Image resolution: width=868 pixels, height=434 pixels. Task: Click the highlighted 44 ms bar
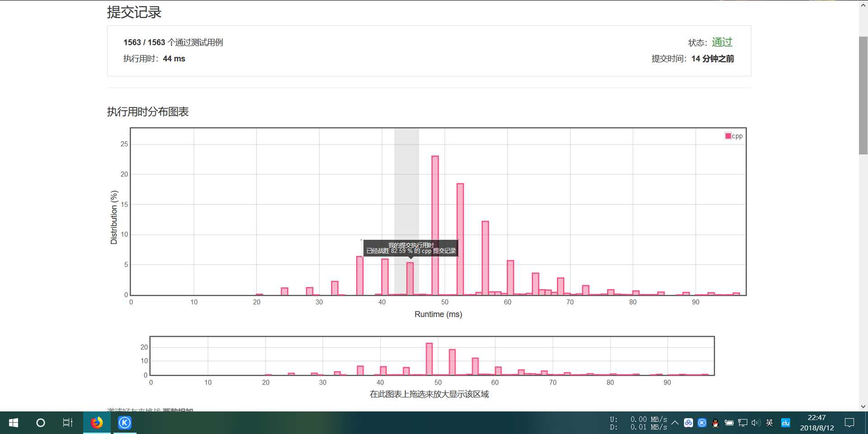pos(410,279)
